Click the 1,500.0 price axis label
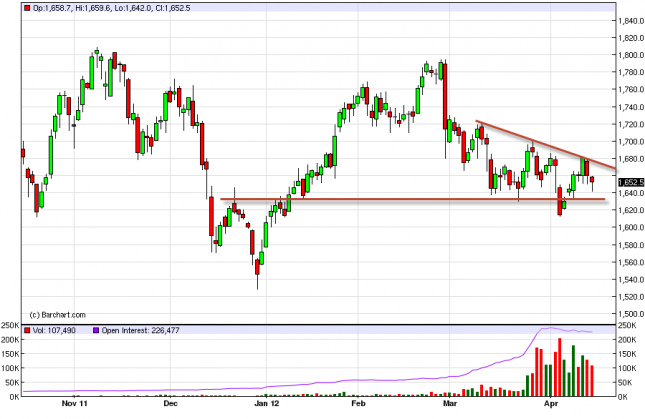Image resolution: width=645 pixels, height=419 pixels. click(x=631, y=314)
